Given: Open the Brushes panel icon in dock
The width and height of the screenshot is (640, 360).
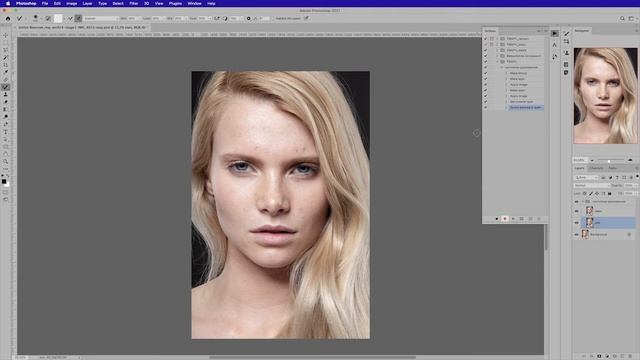Looking at the screenshot, I should pyautogui.click(x=566, y=33).
